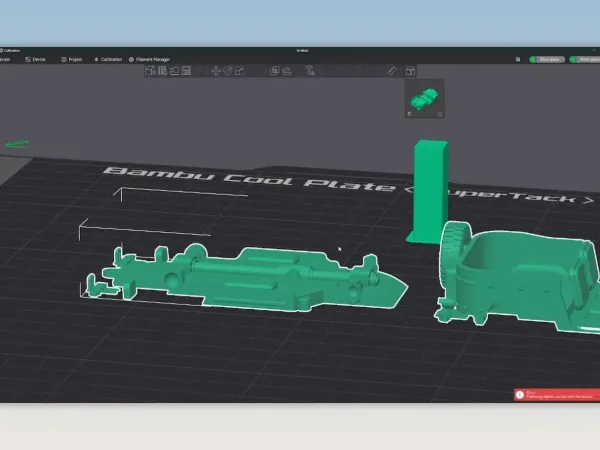Switch to the Device tab
Image resolution: width=600 pixels, height=450 pixels.
point(35,59)
